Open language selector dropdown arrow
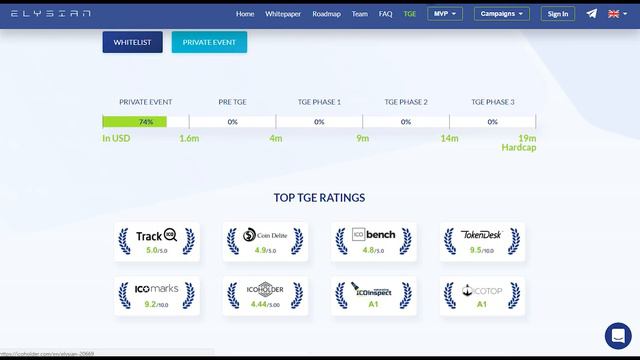 click(x=625, y=14)
